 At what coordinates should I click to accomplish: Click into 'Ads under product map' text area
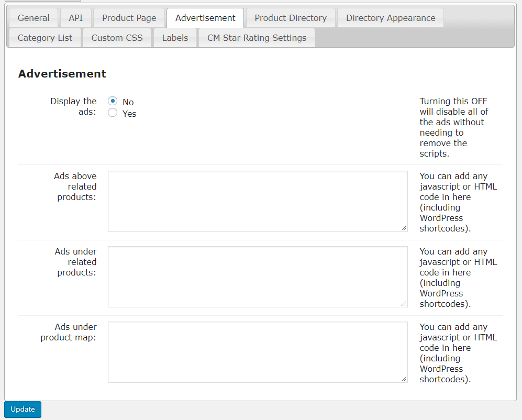258,352
